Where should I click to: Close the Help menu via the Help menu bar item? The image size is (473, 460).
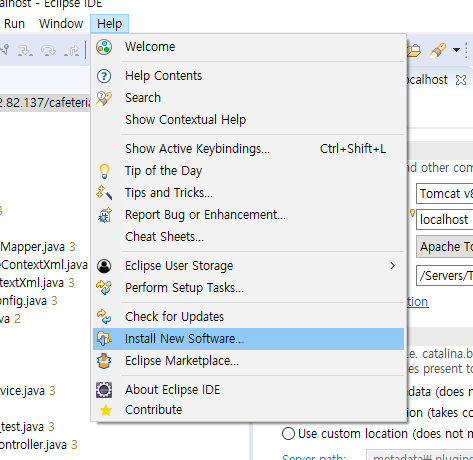(109, 24)
